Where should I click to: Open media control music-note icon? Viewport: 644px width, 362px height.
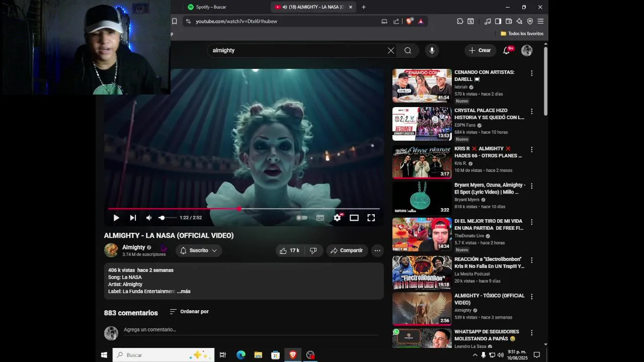tap(488, 21)
